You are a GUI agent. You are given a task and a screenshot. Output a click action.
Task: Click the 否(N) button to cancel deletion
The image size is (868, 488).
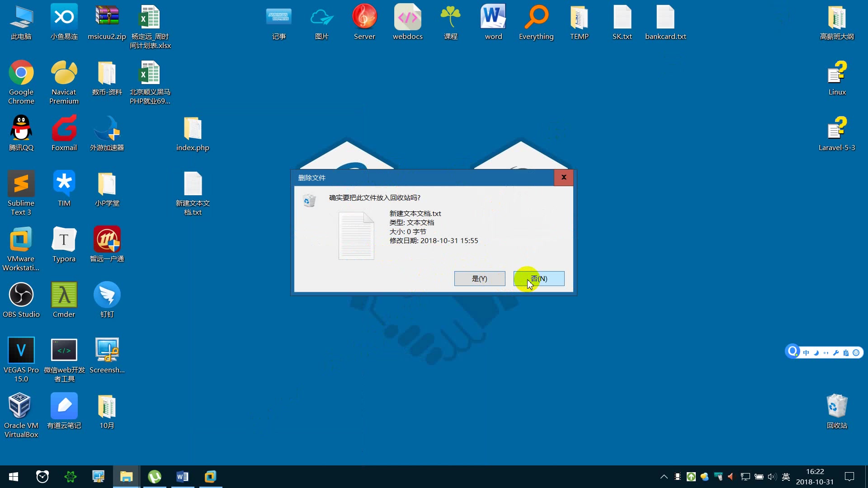539,278
